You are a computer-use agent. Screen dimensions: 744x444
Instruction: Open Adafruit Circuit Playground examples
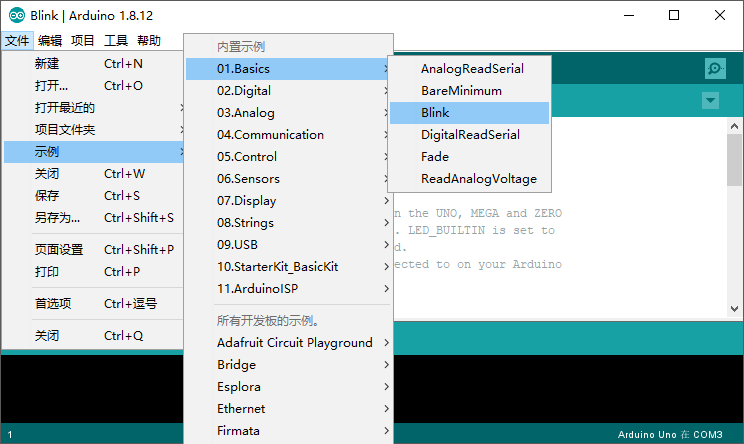point(288,342)
